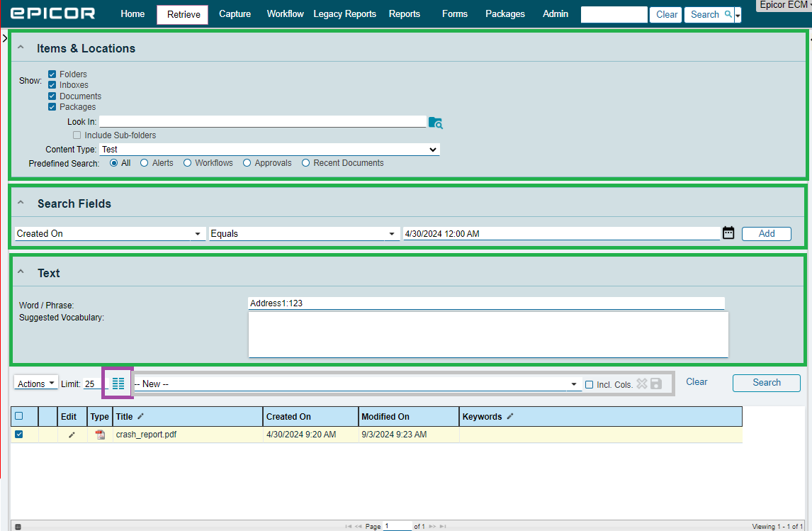Click the Suggested Vocabulary text area

[488, 335]
